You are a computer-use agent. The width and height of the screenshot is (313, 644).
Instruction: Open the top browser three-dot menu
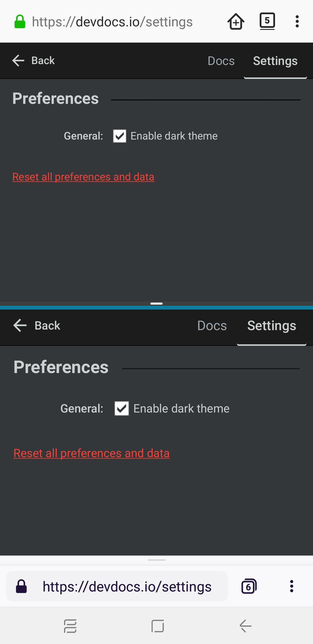297,21
